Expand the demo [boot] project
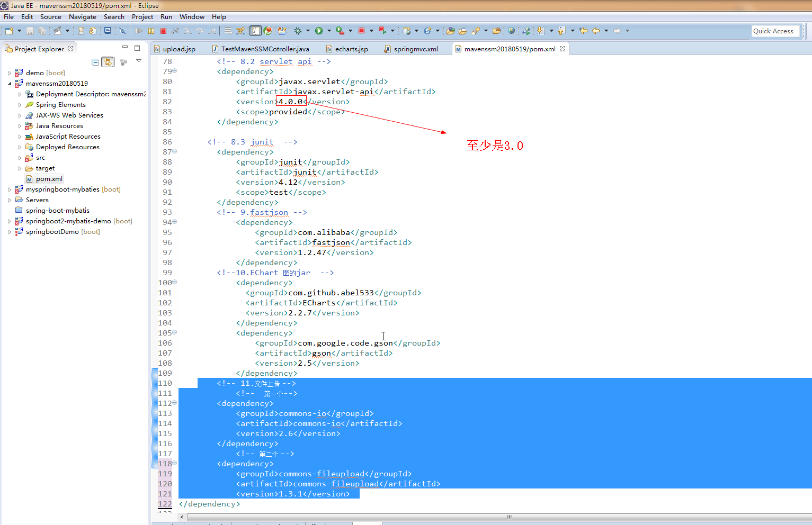The image size is (812, 525). (10, 73)
